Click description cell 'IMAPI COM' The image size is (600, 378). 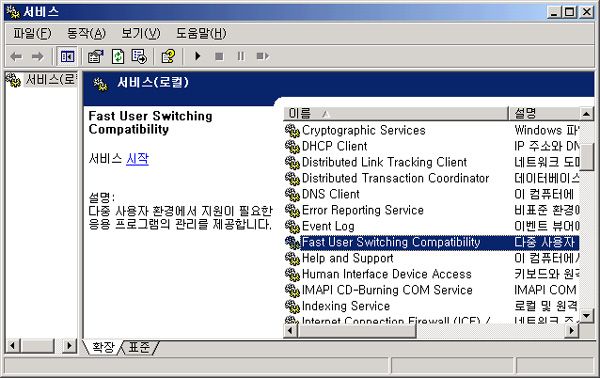click(x=545, y=291)
